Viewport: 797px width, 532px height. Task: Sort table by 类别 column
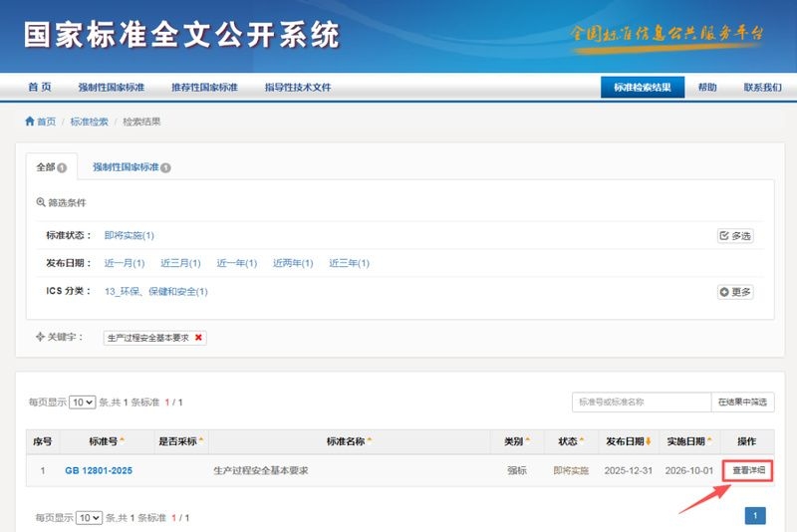pyautogui.click(x=517, y=441)
